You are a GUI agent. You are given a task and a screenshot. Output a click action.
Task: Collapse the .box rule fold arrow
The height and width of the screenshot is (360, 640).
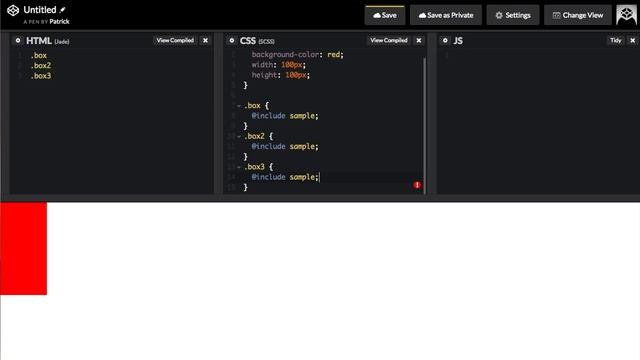pos(239,106)
